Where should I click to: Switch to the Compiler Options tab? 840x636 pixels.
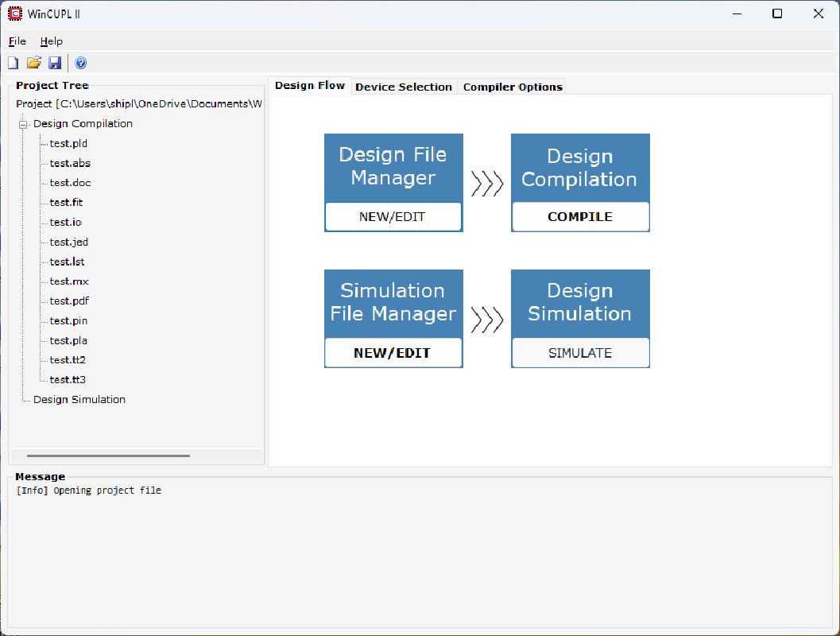tap(513, 87)
